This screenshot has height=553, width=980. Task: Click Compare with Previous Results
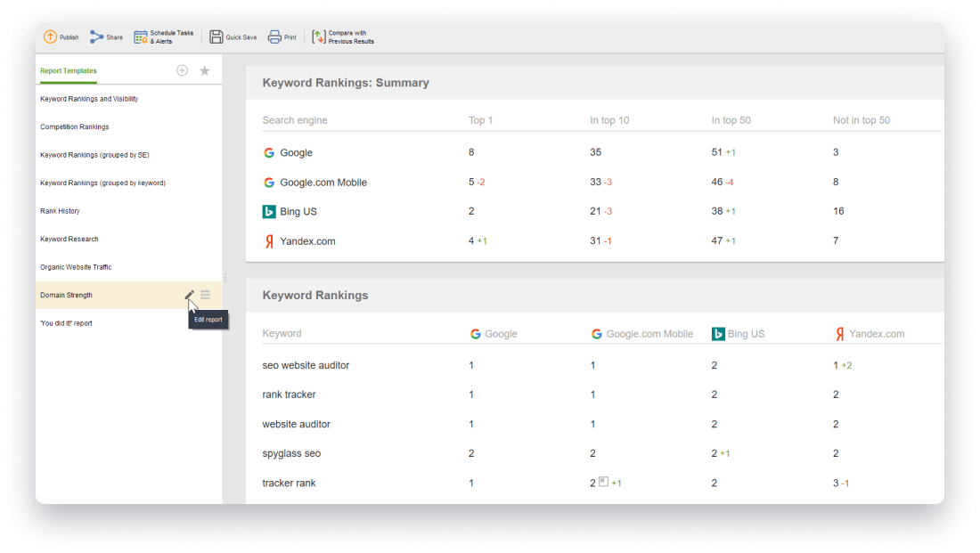[x=319, y=37]
